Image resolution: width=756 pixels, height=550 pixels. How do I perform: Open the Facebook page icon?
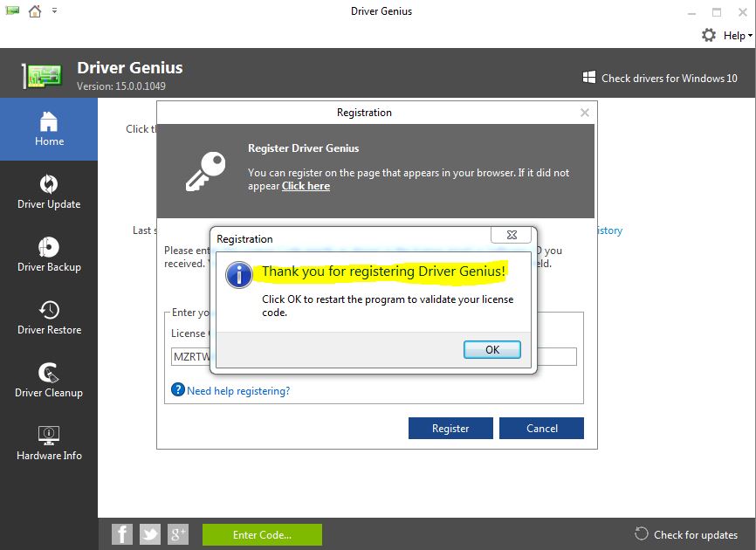point(122,534)
